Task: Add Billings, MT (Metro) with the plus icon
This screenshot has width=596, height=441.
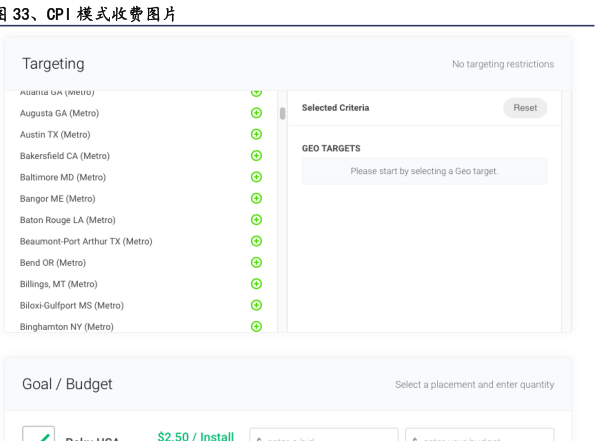Action: click(x=257, y=284)
